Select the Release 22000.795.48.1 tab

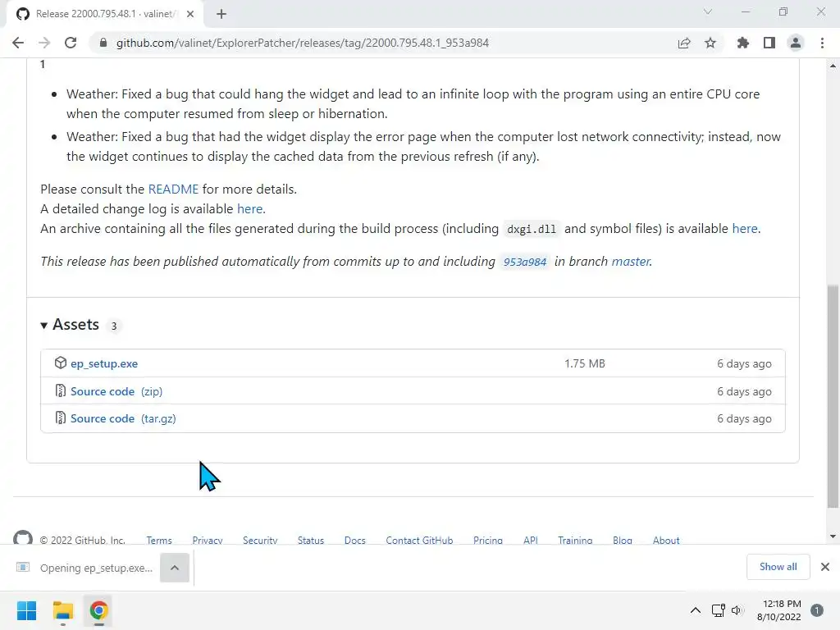coord(104,14)
